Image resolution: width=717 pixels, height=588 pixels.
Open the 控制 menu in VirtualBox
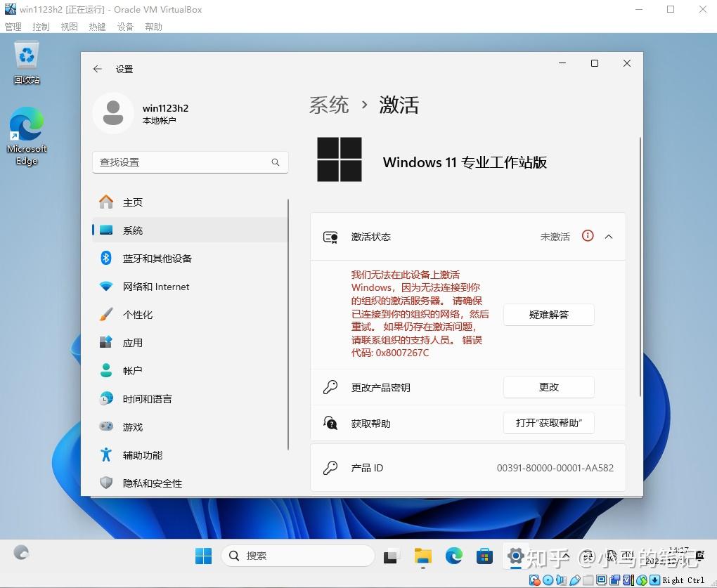click(40, 26)
